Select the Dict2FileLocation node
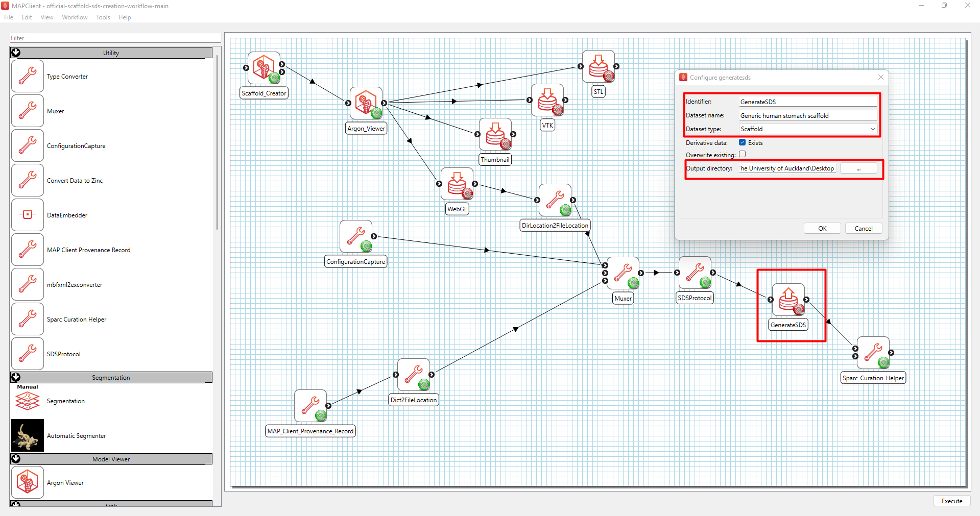This screenshot has height=516, width=980. pos(414,375)
